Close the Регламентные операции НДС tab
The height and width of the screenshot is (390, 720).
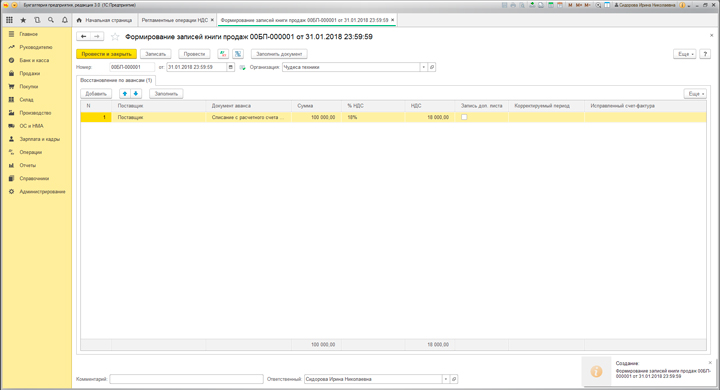click(x=212, y=20)
